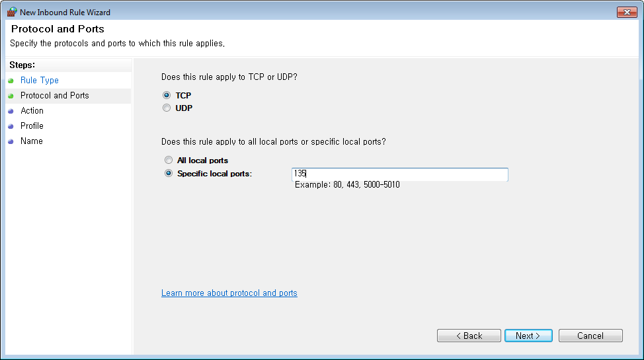Choose the All local ports option
The width and height of the screenshot is (644, 360).
(169, 160)
